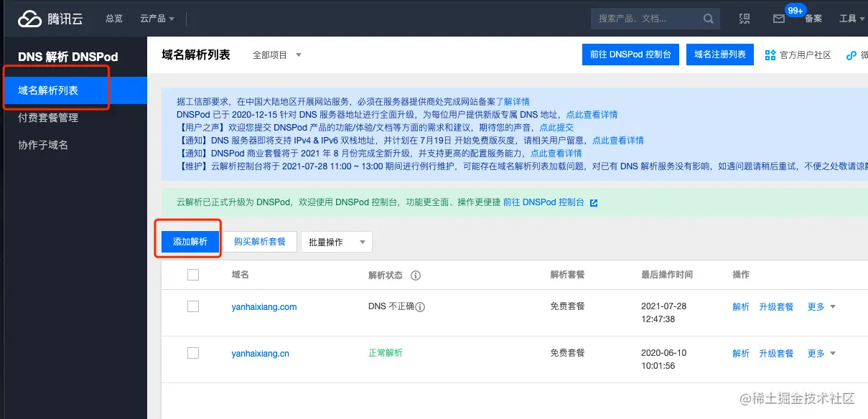Click 前往 DNSPod 控制台 link in green banner
This screenshot has width=868, height=419.
tap(543, 203)
